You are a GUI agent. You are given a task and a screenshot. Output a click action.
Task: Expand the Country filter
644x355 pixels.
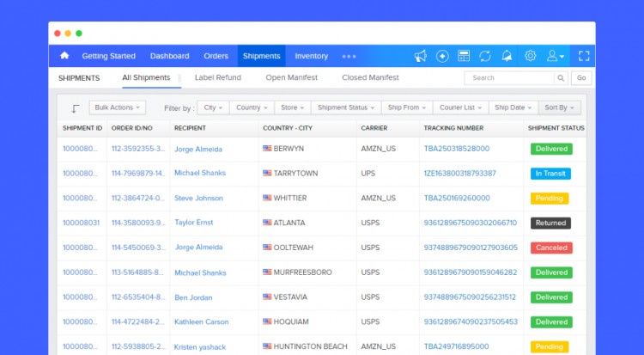[252, 107]
